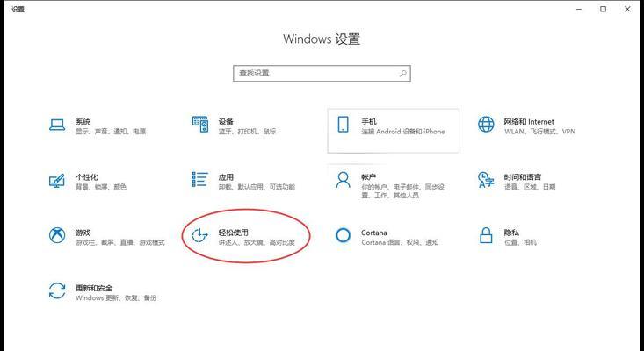The width and height of the screenshot is (644, 351).
Task: Select the 系统 category title
Action: [x=83, y=122]
